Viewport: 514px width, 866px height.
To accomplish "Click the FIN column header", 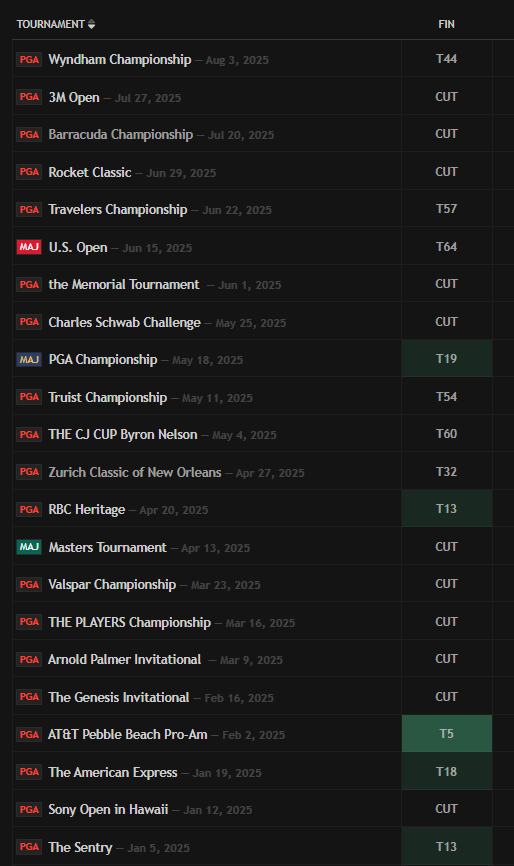I will (x=447, y=24).
